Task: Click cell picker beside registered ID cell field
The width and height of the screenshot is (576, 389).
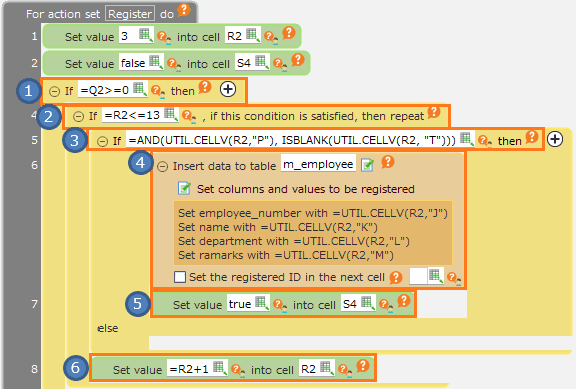Action: (x=436, y=275)
